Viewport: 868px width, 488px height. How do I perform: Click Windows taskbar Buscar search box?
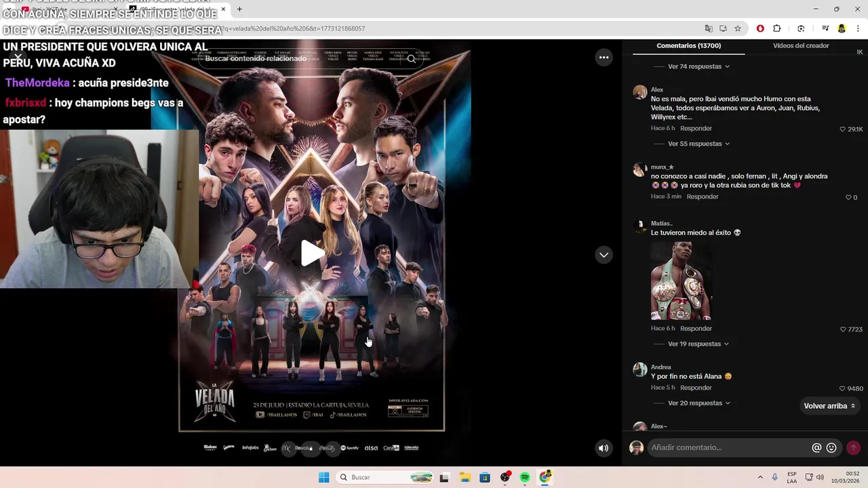pos(385,477)
